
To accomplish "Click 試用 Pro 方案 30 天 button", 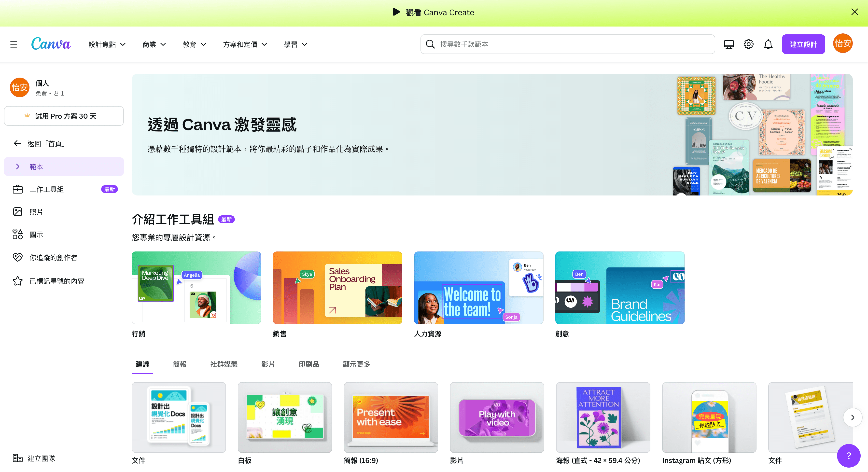I will coord(64,116).
